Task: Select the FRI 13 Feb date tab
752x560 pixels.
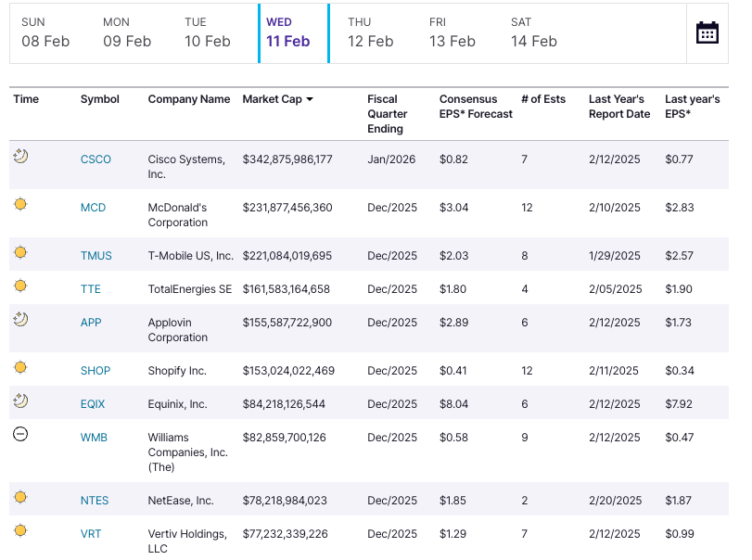Action: point(452,32)
